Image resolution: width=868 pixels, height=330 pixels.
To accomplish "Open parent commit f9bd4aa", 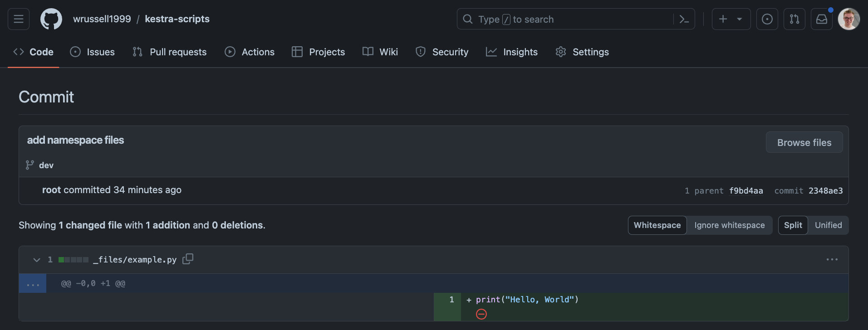I will tap(745, 191).
